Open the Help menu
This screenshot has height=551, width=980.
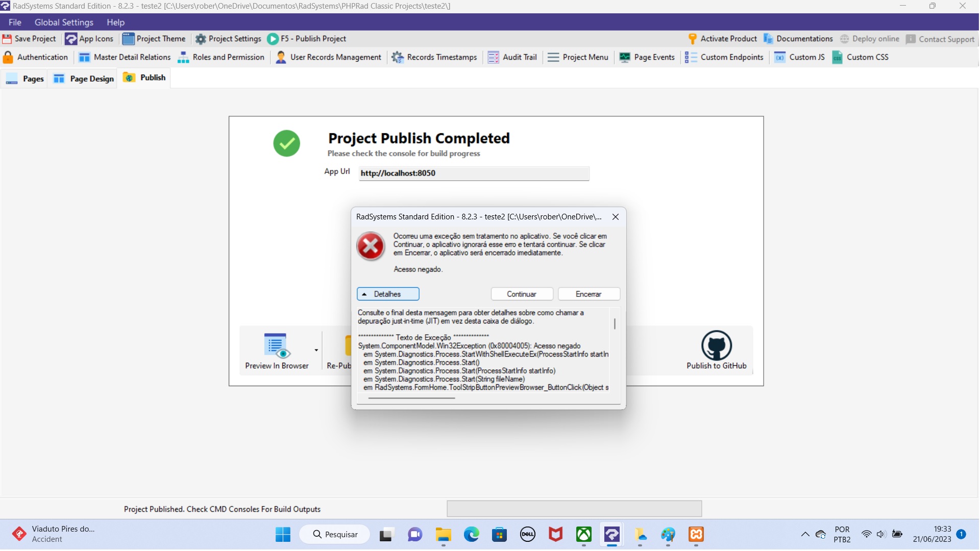[115, 22]
